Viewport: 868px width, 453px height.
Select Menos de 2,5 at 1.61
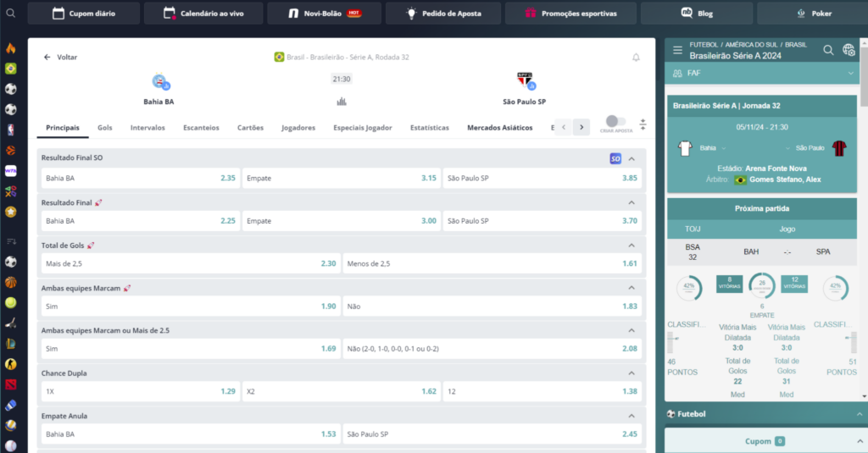tap(492, 263)
